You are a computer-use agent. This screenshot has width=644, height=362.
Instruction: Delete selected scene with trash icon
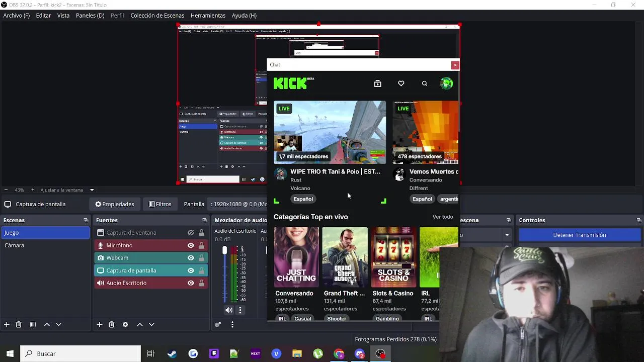tap(19, 324)
